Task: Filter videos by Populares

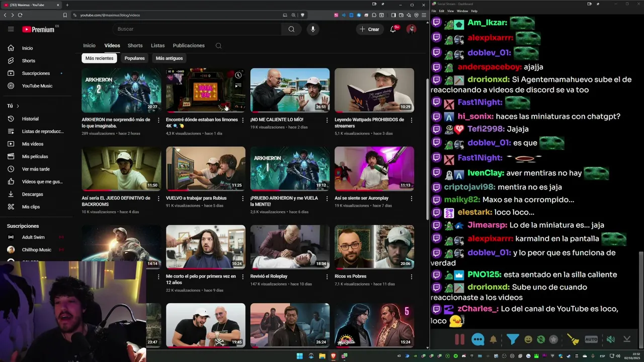Action: coord(134,58)
